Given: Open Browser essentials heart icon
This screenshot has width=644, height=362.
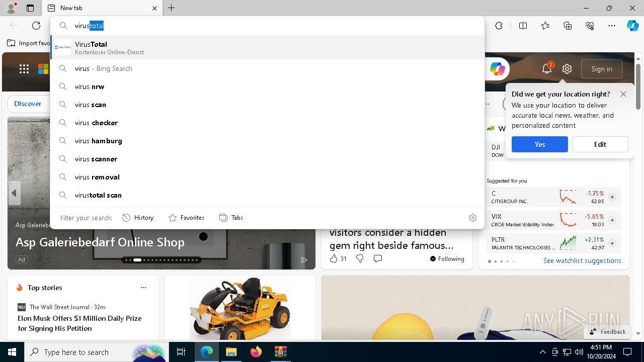Looking at the screenshot, I should click(590, 26).
